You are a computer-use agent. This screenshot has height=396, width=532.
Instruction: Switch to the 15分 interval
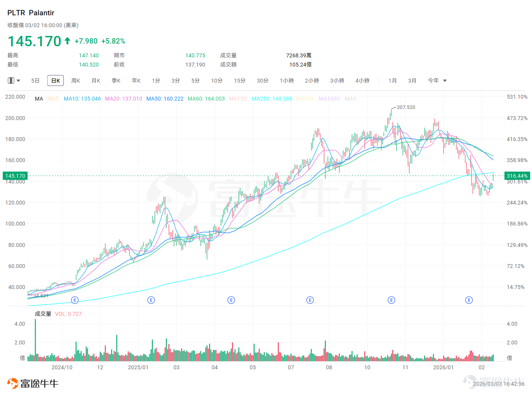tap(240, 81)
